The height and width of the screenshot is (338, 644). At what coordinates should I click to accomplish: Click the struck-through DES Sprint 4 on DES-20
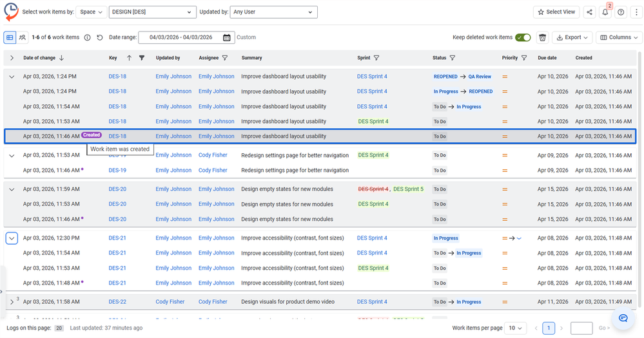point(373,189)
